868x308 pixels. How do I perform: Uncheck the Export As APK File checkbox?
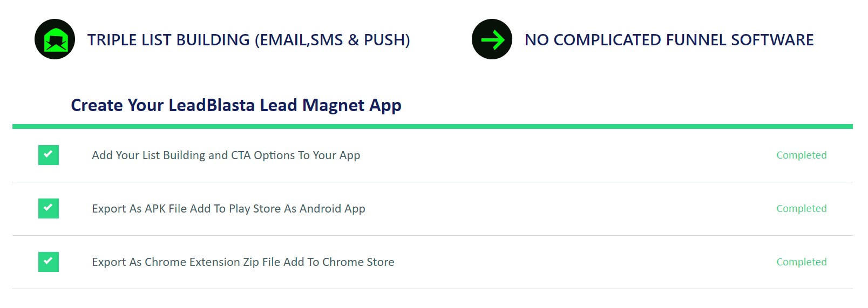coord(49,208)
